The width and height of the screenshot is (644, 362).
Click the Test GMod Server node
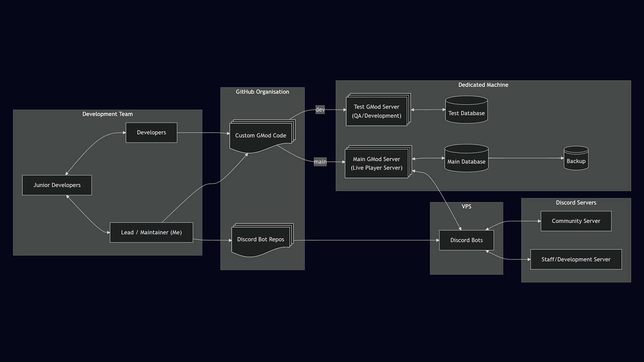[x=377, y=111]
